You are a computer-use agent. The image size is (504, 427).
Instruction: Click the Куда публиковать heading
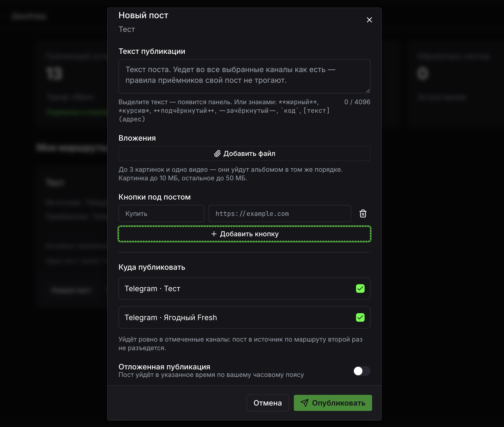tap(152, 267)
